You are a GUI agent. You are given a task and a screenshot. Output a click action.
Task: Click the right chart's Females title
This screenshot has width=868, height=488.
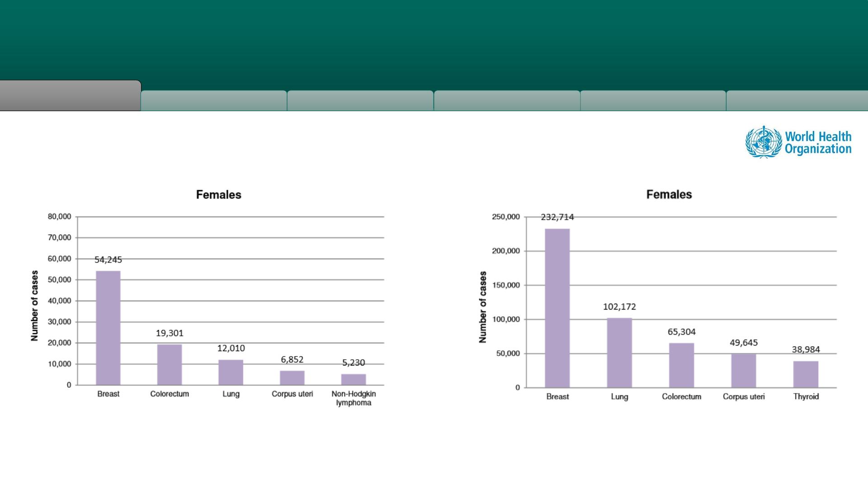(669, 194)
